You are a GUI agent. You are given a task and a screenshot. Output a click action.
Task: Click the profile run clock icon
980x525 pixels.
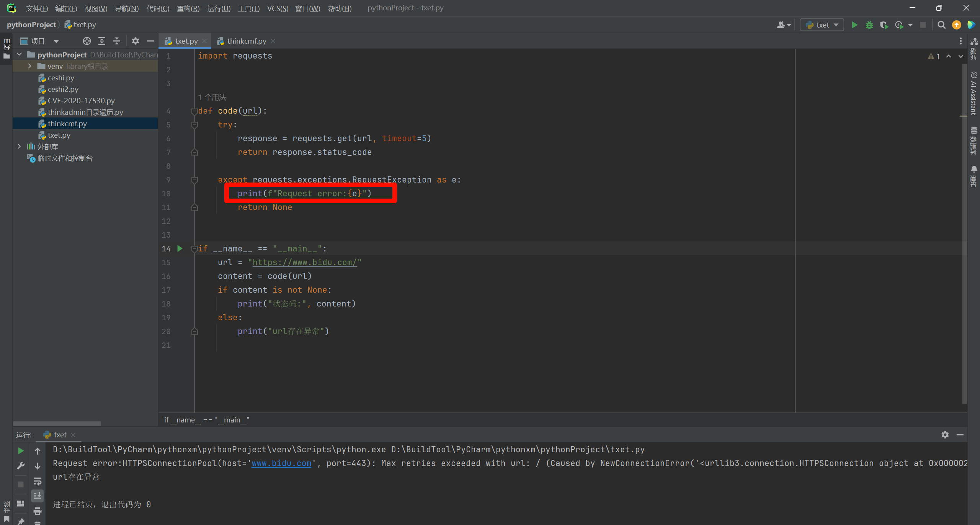[899, 25]
